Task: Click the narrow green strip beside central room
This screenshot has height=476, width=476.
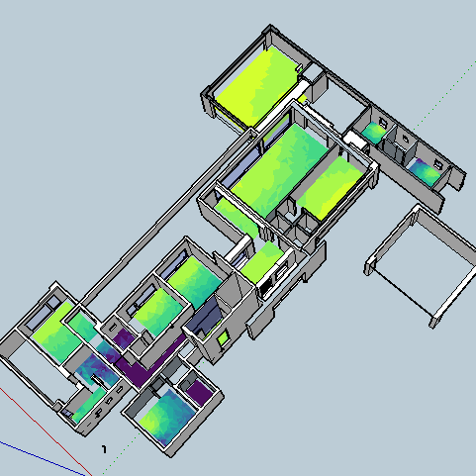Action: pos(237,218)
